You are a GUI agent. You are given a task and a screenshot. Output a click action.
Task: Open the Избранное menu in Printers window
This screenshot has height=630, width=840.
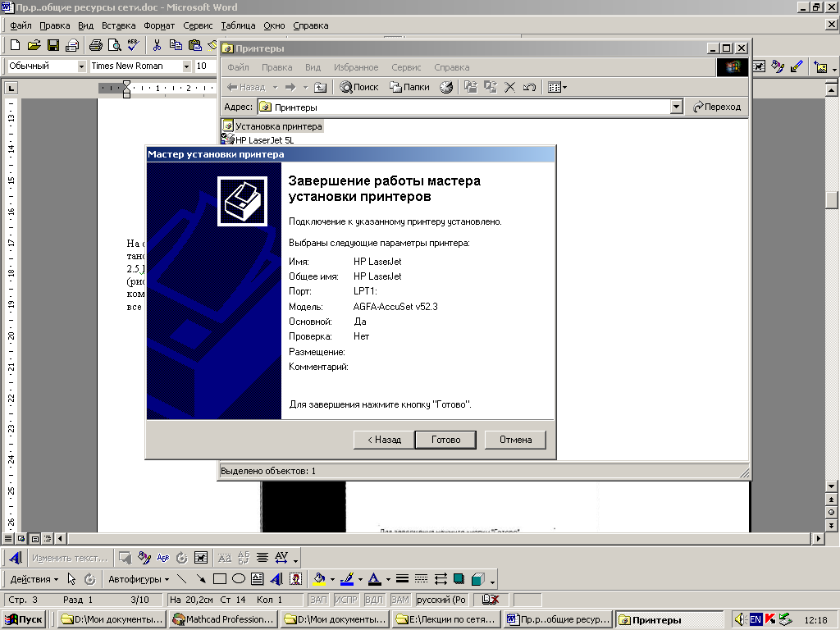point(356,67)
